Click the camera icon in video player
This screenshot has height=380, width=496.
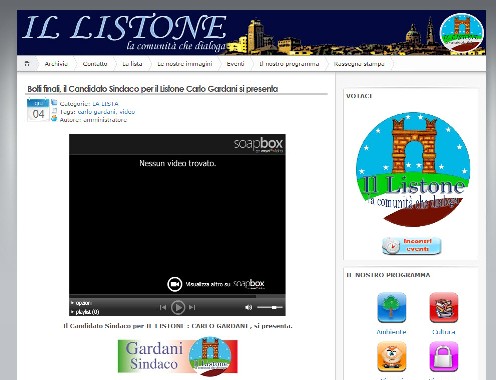coord(174,284)
